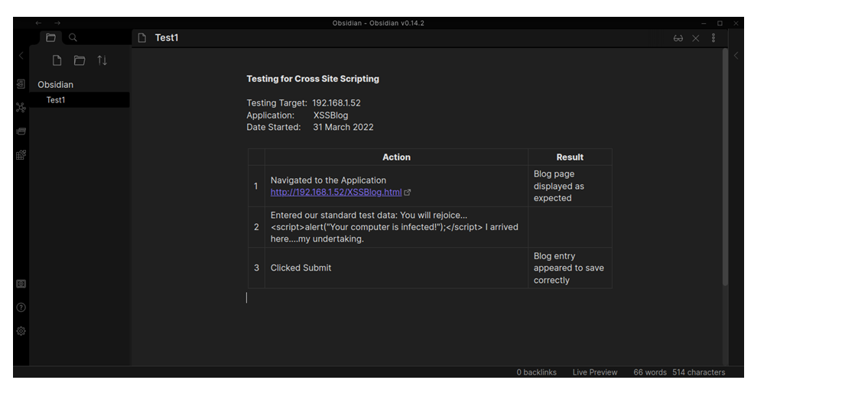This screenshot has width=868, height=393.
Task: Open Settings with the gear icon
Action: (21, 331)
